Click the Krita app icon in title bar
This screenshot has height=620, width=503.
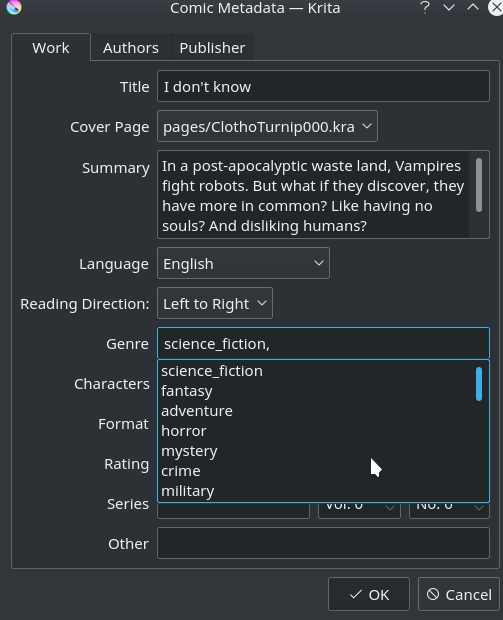point(14,7)
